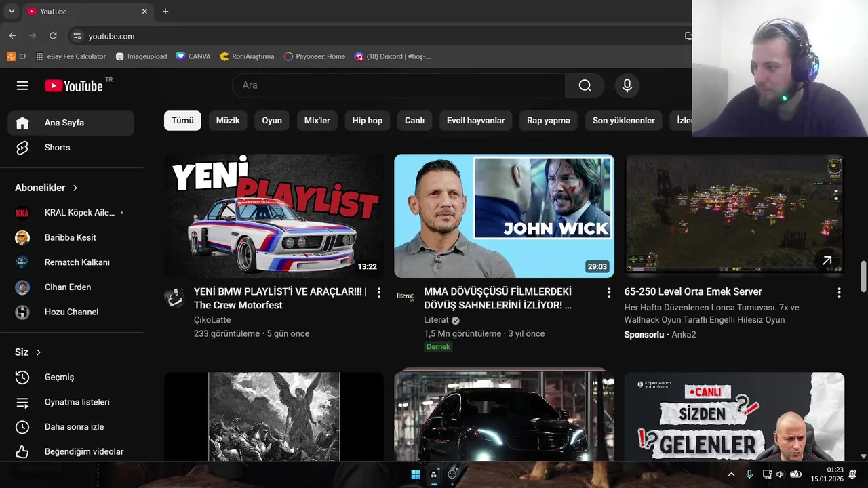Open RoniAraştırma bookmark
The width and height of the screenshot is (868, 488).
(x=247, y=56)
